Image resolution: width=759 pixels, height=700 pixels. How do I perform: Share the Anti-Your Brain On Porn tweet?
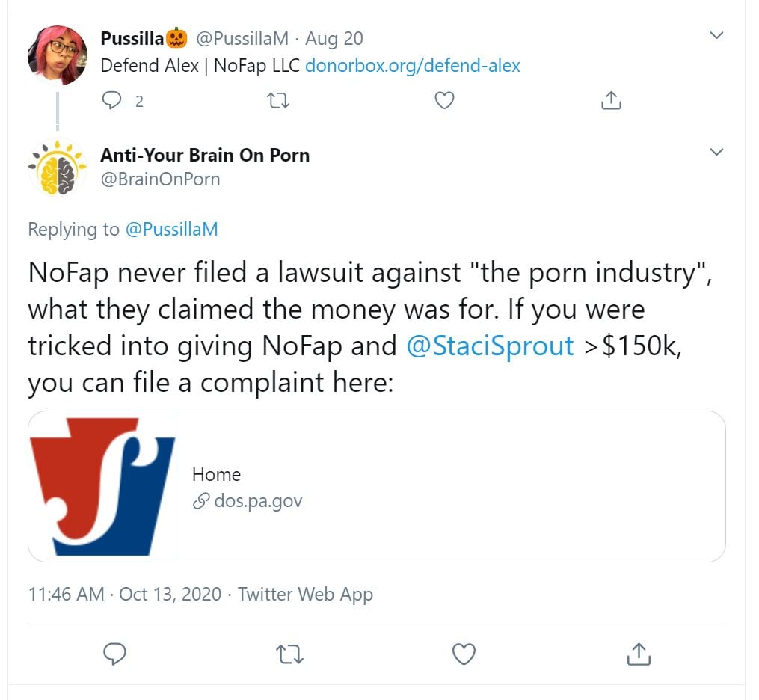639,654
